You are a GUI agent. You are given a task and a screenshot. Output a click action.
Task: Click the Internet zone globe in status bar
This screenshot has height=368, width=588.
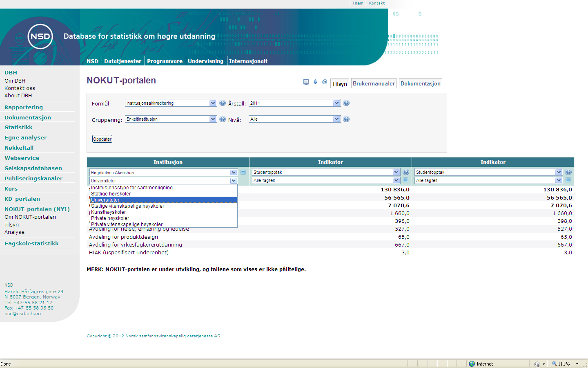472,364
